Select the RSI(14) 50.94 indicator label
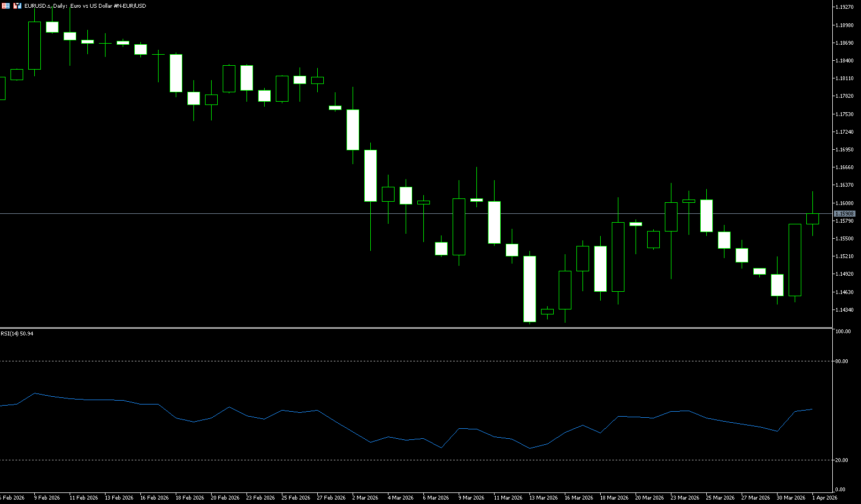 coord(17,334)
